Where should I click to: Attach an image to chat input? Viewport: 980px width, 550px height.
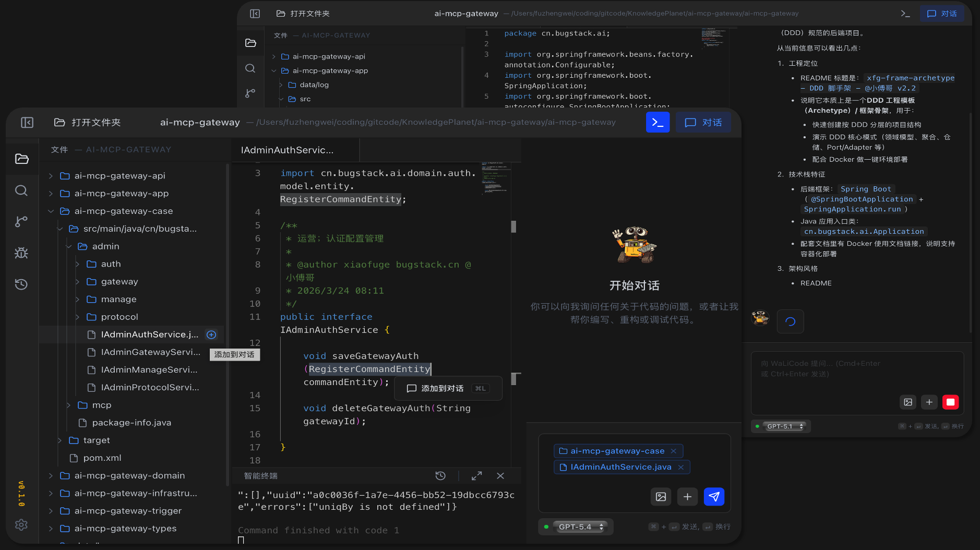[661, 497]
